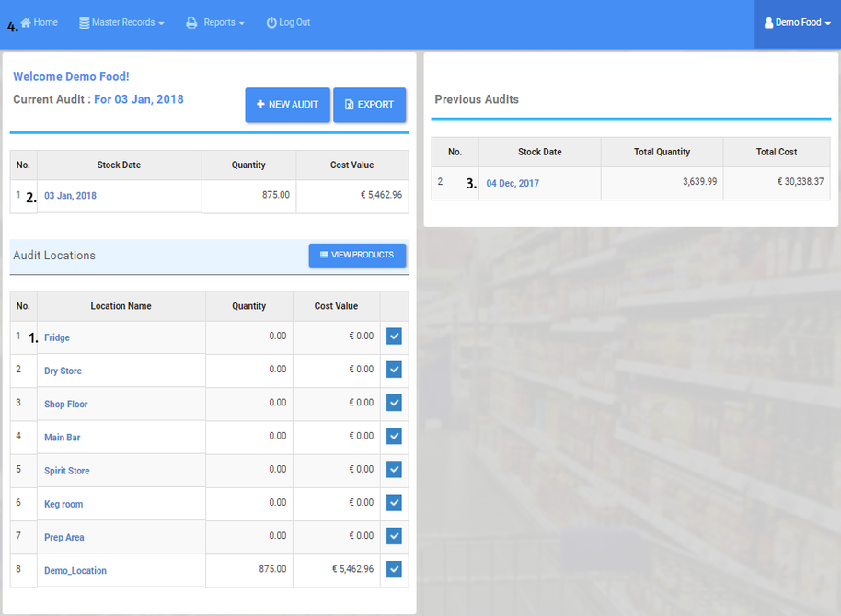The image size is (841, 616).
Task: Toggle the Keg room location checkbox
Action: [394, 503]
